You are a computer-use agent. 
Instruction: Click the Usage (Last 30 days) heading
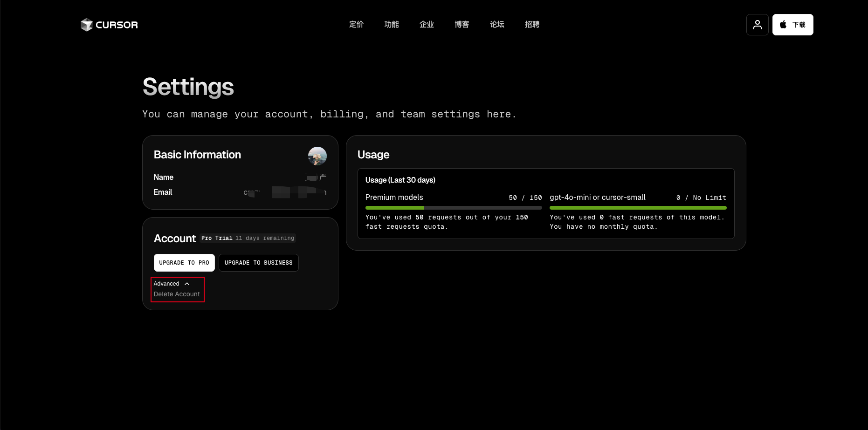pos(400,180)
